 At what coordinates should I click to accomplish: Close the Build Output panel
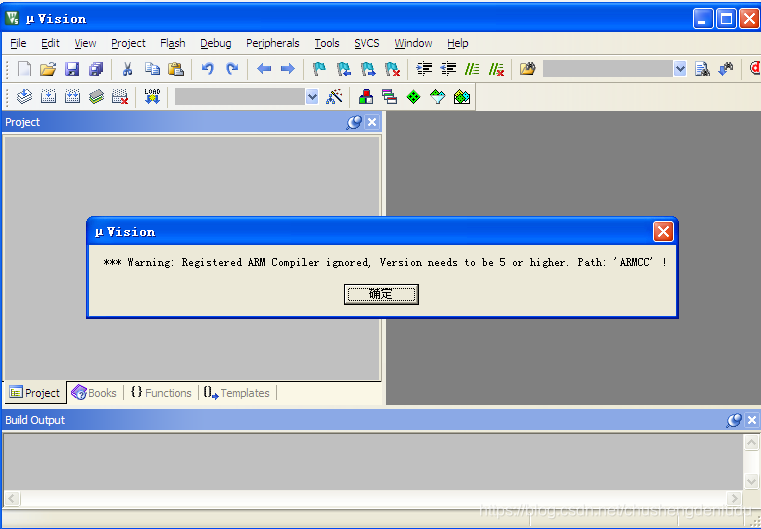752,420
